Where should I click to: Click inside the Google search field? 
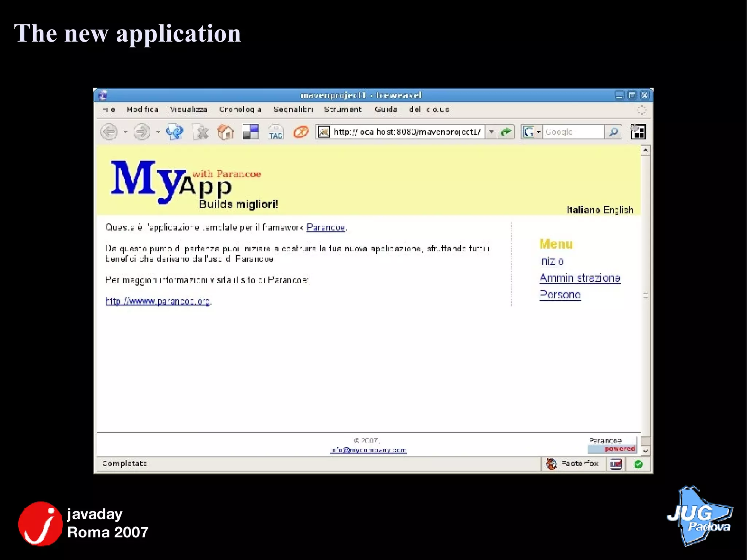click(x=573, y=132)
